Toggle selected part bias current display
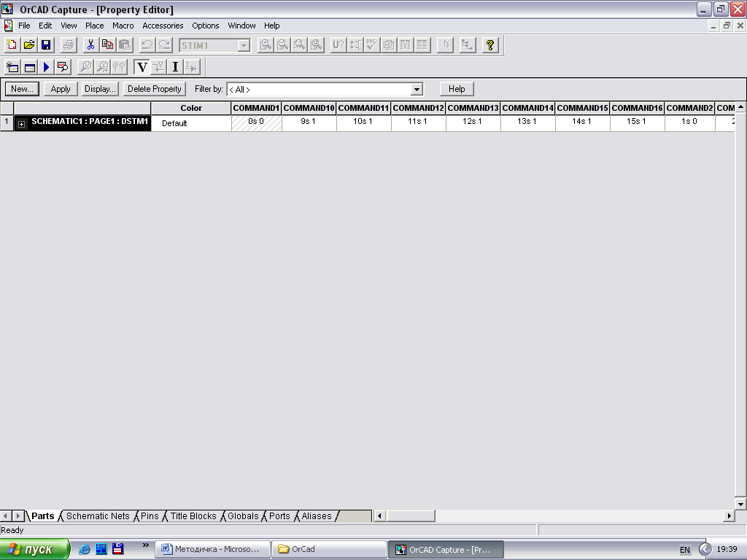 pos(192,67)
